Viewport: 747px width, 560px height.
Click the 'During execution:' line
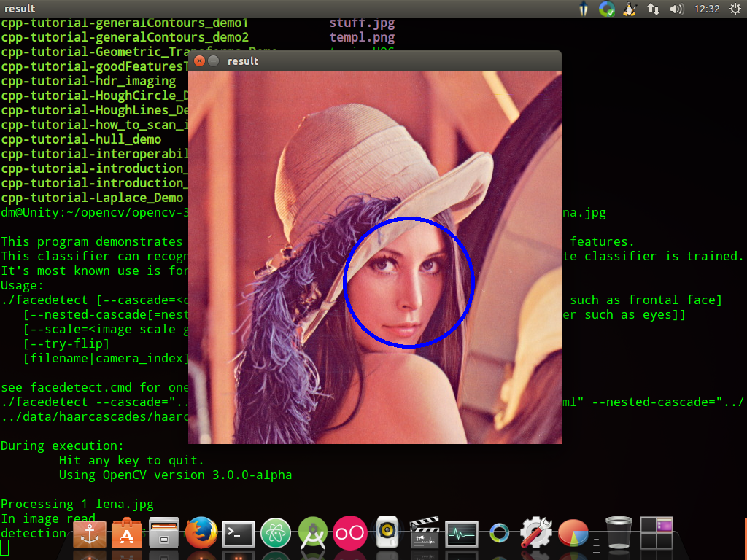pyautogui.click(x=62, y=446)
